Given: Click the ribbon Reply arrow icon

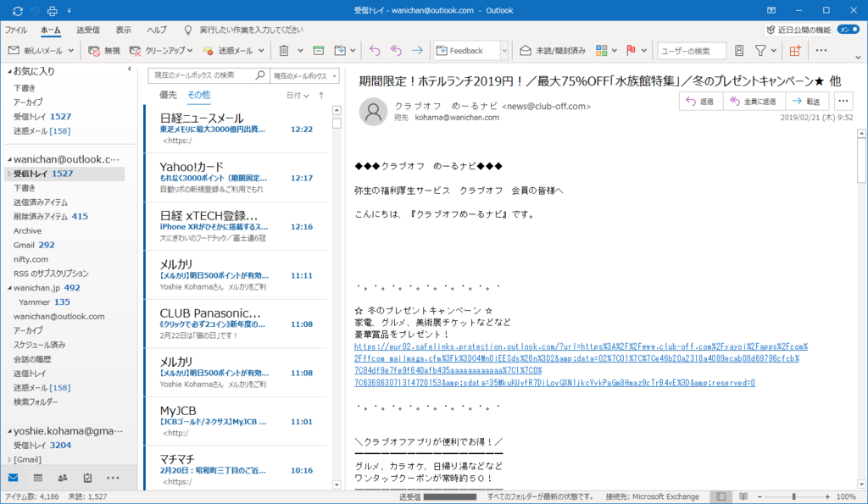Looking at the screenshot, I should point(375,50).
